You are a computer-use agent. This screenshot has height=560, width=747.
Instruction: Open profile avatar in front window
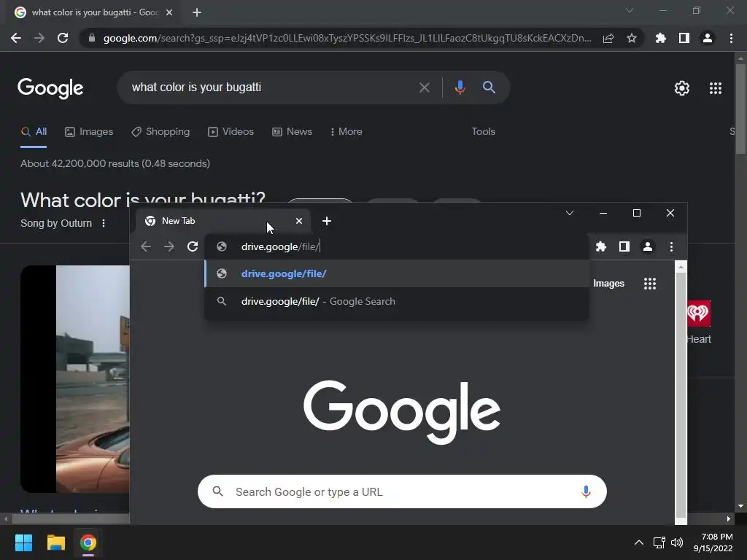click(648, 246)
